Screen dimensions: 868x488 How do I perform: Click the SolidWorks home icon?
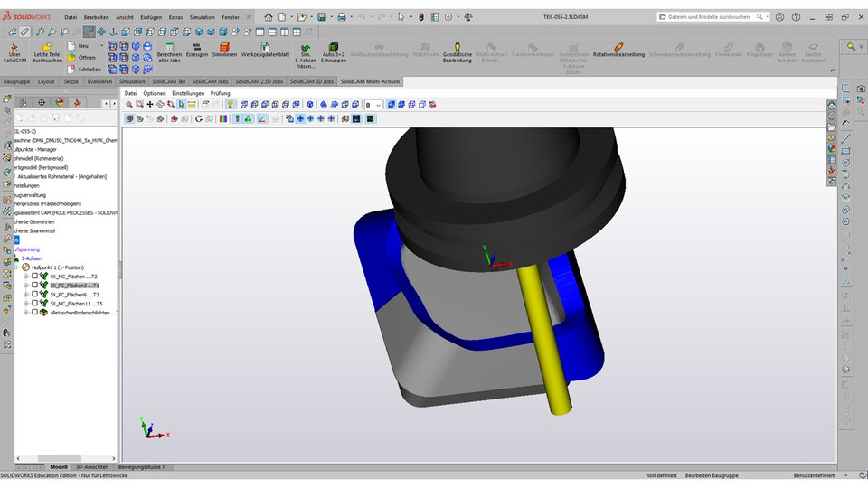click(x=269, y=17)
